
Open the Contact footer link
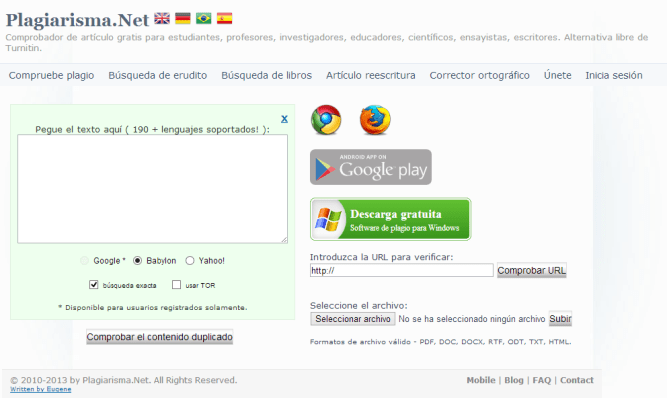click(576, 380)
